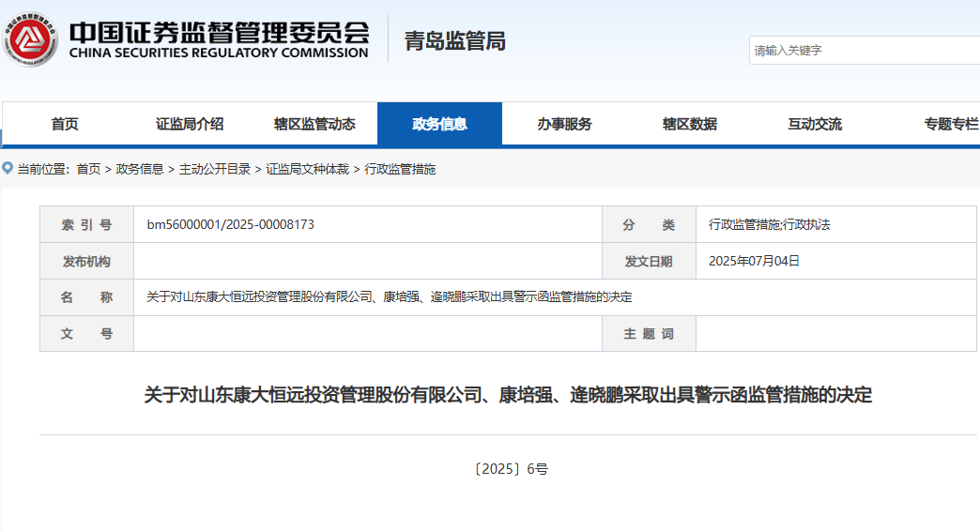Screen dimensions: 980x531
Task: Click the document number 〔2025〕6号
Action: [x=512, y=468]
